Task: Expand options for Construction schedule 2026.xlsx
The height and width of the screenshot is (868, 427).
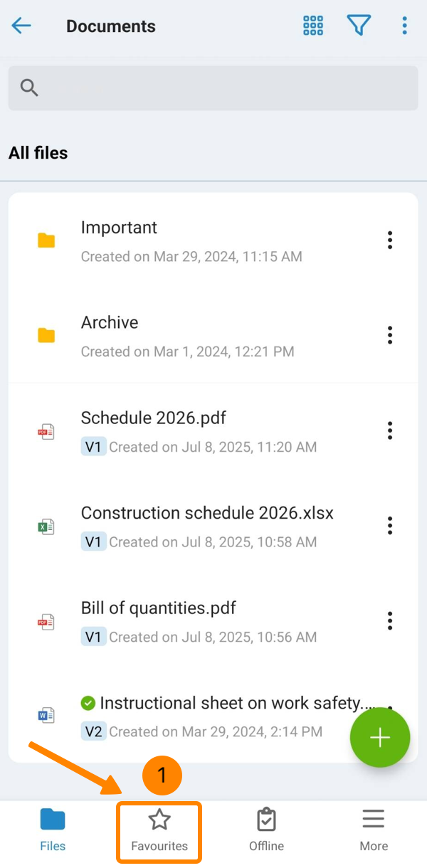Action: tap(390, 526)
